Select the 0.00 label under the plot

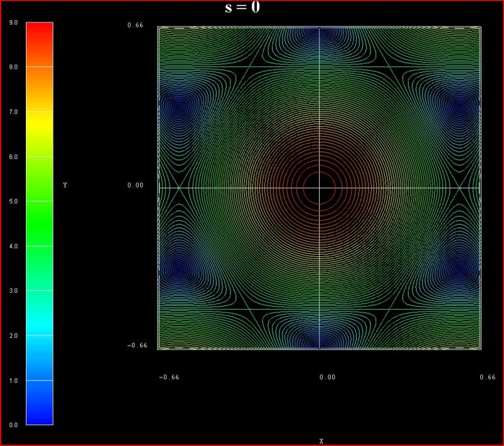click(x=327, y=377)
